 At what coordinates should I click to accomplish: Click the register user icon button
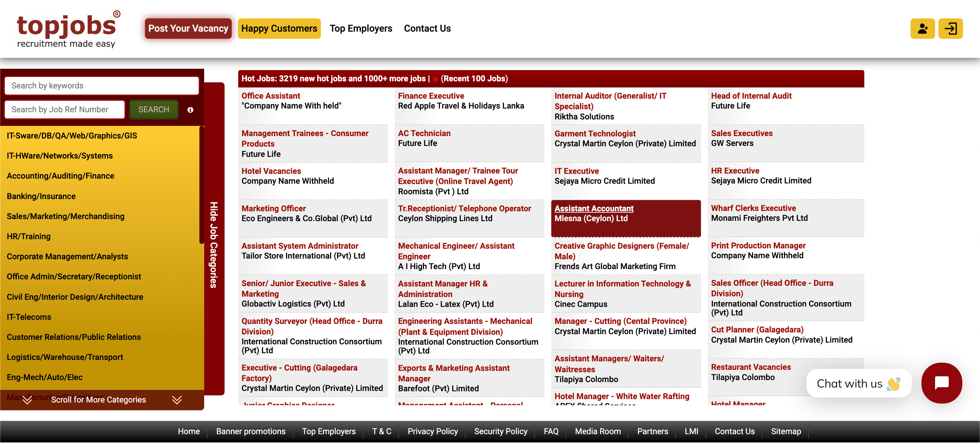(922, 29)
